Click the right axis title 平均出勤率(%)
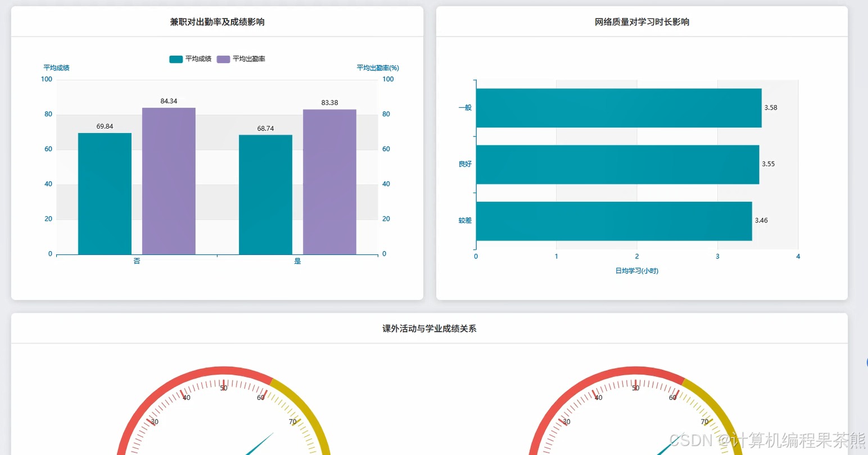The height and width of the screenshot is (455, 868). point(378,68)
